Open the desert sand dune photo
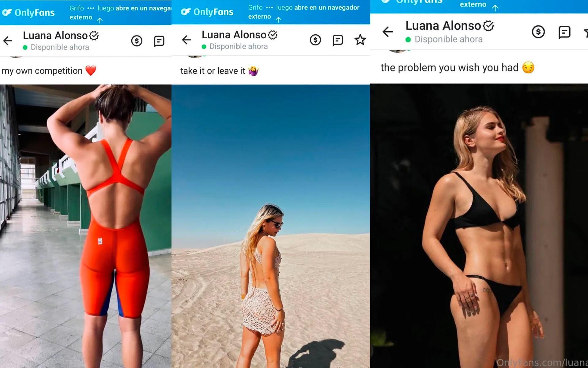 pyautogui.click(x=271, y=226)
